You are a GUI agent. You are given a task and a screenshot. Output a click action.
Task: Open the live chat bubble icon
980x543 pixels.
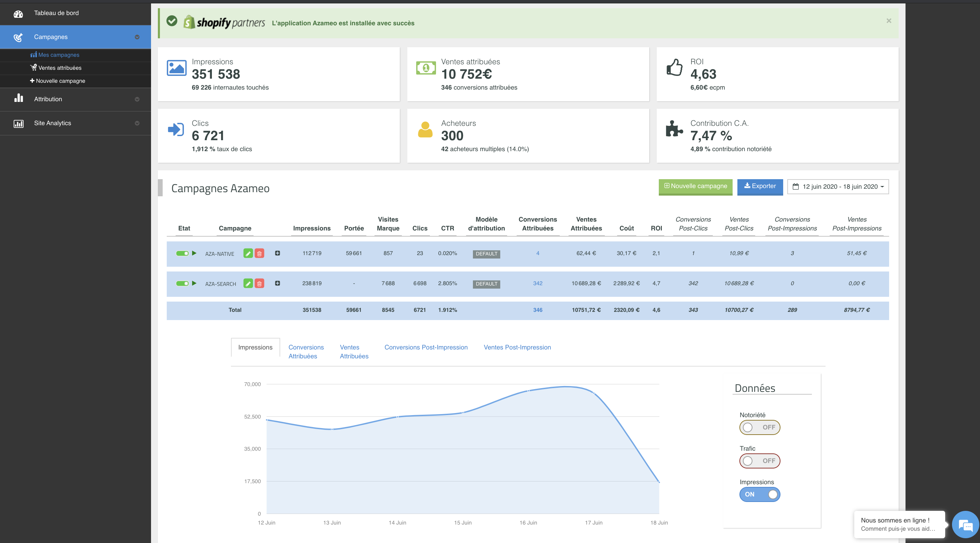pos(966,525)
